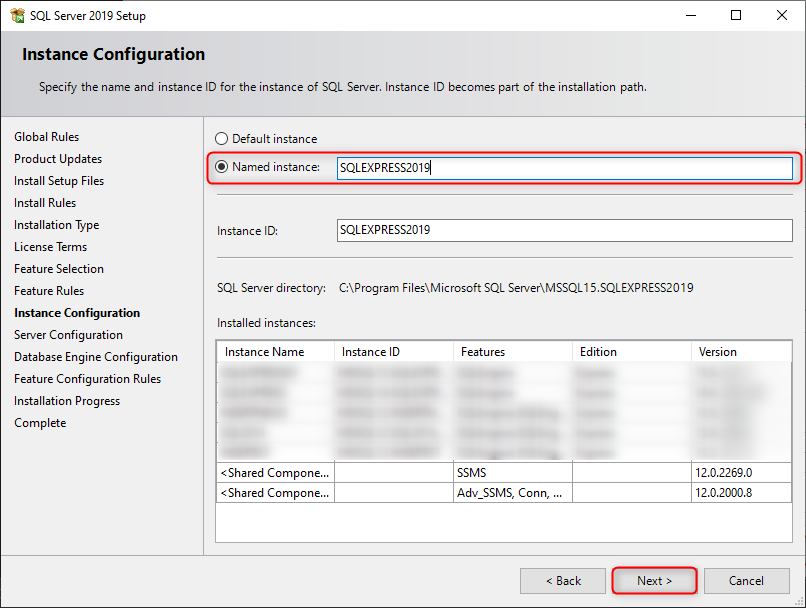Click the Version column header
The height and width of the screenshot is (608, 806).
click(x=741, y=352)
